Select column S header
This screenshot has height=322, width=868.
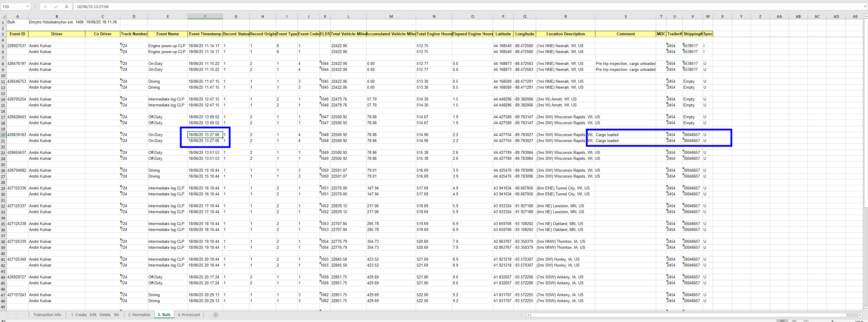(625, 16)
